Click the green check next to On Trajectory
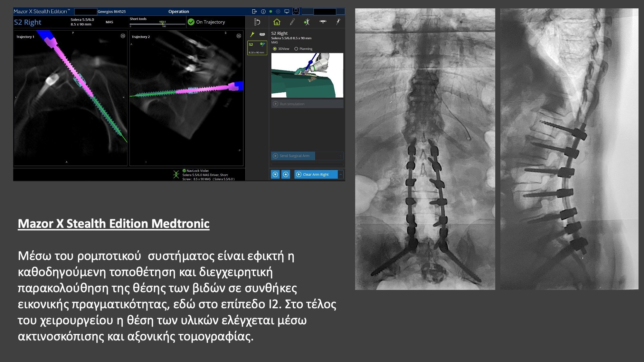 pyautogui.click(x=191, y=22)
